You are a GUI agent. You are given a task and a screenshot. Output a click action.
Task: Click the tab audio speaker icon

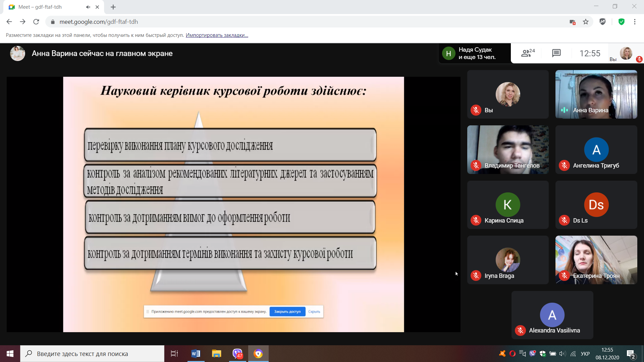pyautogui.click(x=88, y=7)
